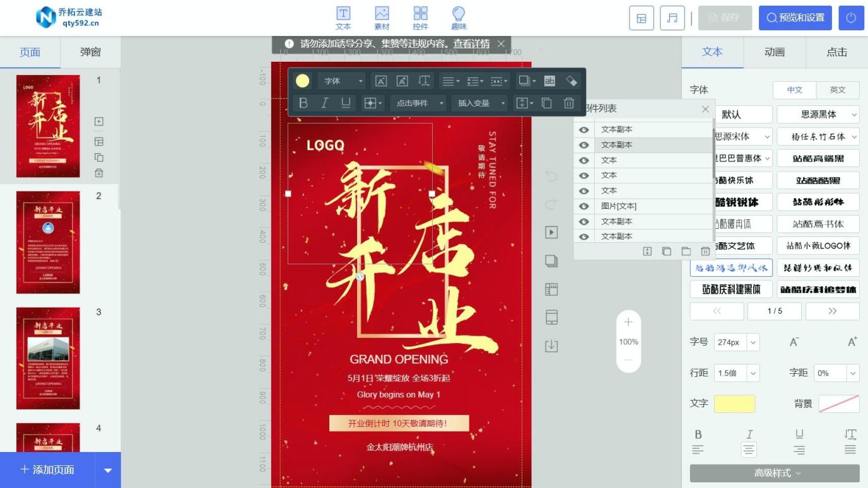The width and height of the screenshot is (868, 488).
Task: Open the 行距 1.5倍 line spacing dropdown
Action: 736,373
